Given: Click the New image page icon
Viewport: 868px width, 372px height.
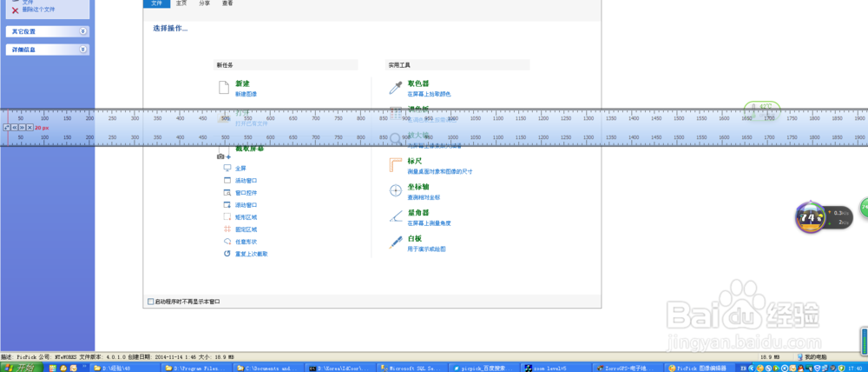Looking at the screenshot, I should pos(224,88).
